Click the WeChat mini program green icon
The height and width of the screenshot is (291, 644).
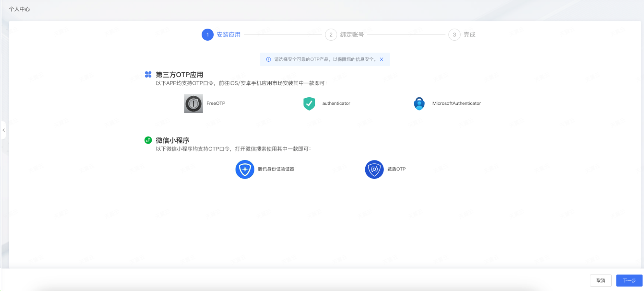click(x=148, y=140)
